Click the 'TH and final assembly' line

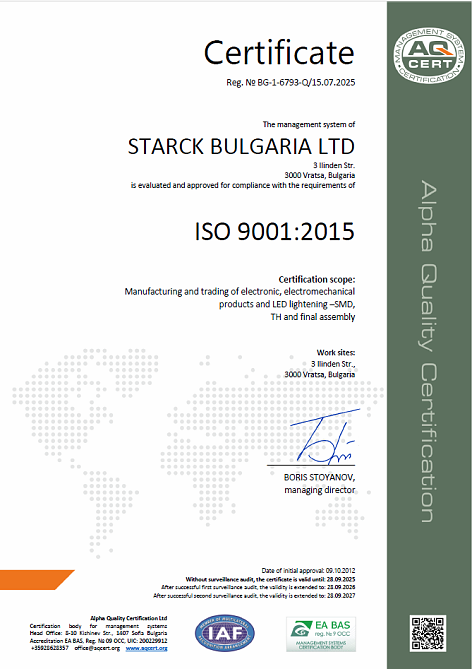click(313, 317)
